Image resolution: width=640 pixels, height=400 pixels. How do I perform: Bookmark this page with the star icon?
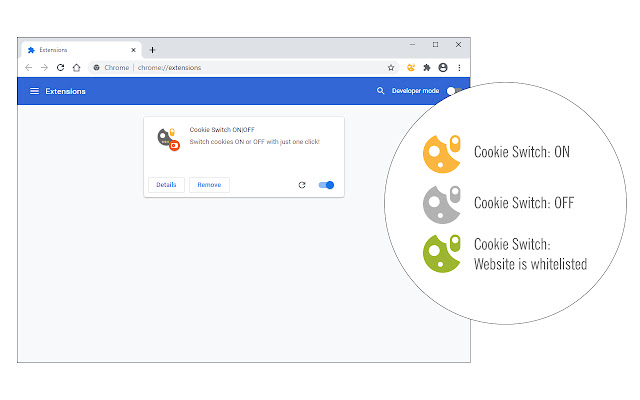click(x=391, y=68)
